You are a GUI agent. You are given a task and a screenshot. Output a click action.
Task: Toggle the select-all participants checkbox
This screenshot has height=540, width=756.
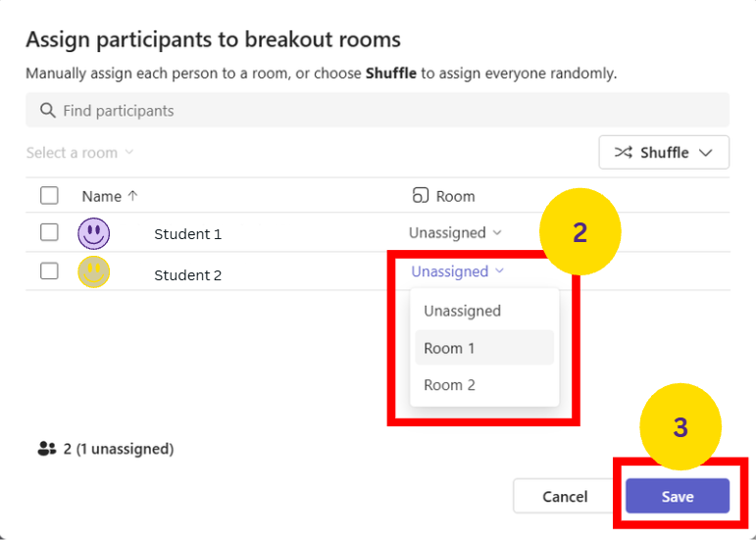(x=49, y=196)
